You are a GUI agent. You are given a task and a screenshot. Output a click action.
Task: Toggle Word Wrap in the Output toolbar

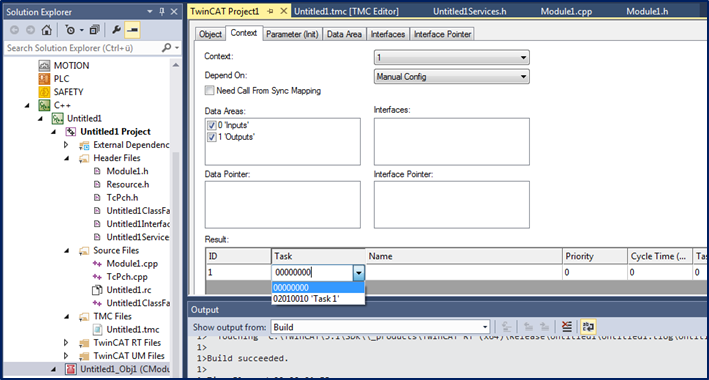pos(588,327)
